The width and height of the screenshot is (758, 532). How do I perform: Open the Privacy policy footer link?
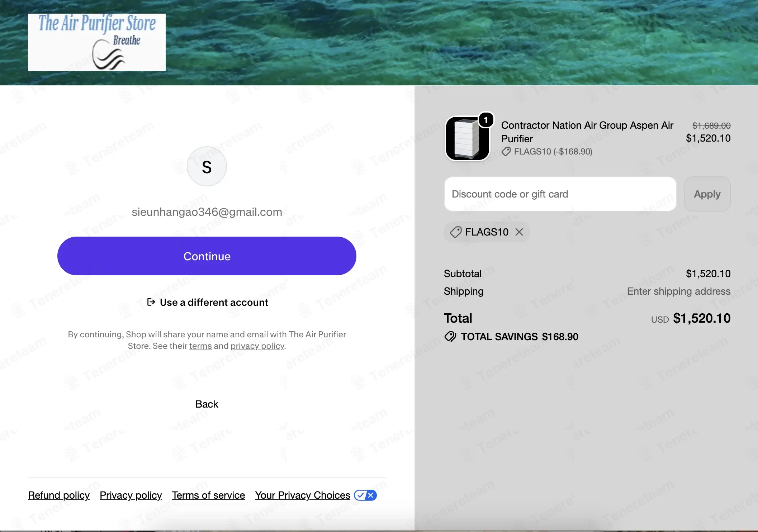click(131, 495)
